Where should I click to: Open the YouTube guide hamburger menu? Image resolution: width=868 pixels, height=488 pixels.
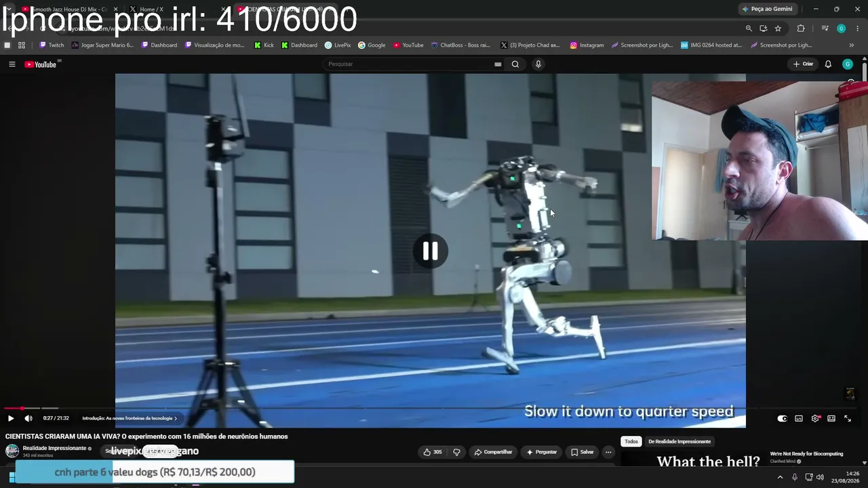12,64
